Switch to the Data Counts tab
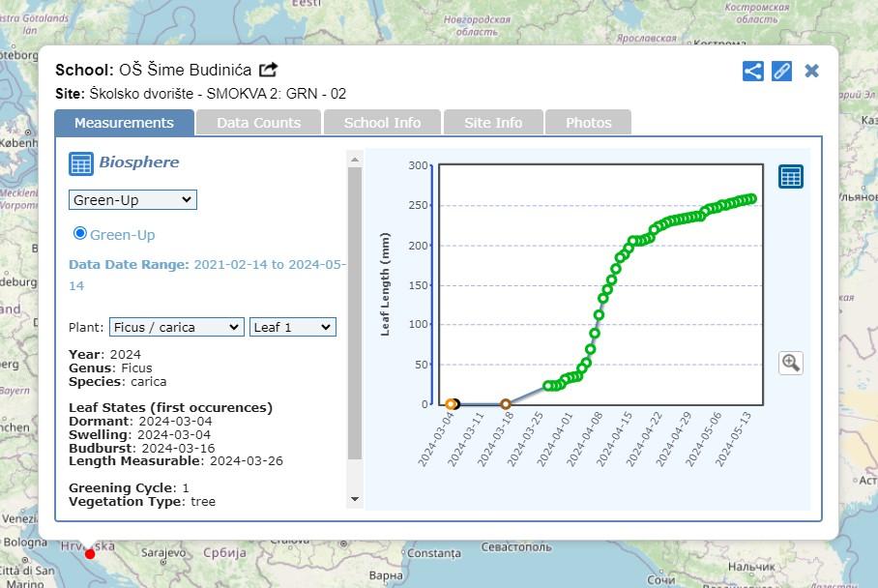878x588 pixels. (258, 123)
